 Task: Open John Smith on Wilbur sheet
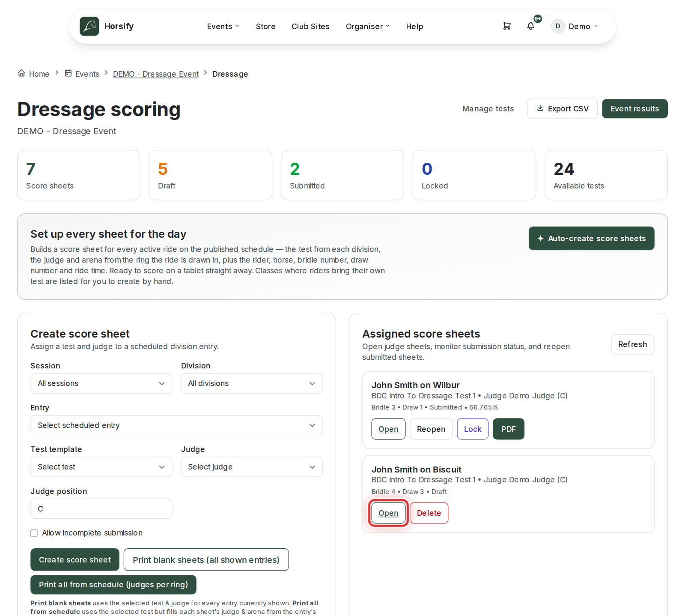[x=388, y=429]
